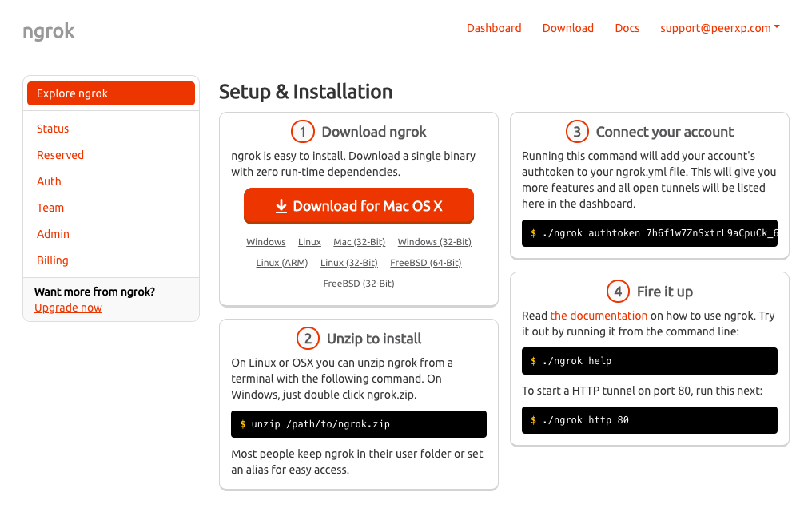
Task: Click the Linux download link
Action: pyautogui.click(x=309, y=242)
